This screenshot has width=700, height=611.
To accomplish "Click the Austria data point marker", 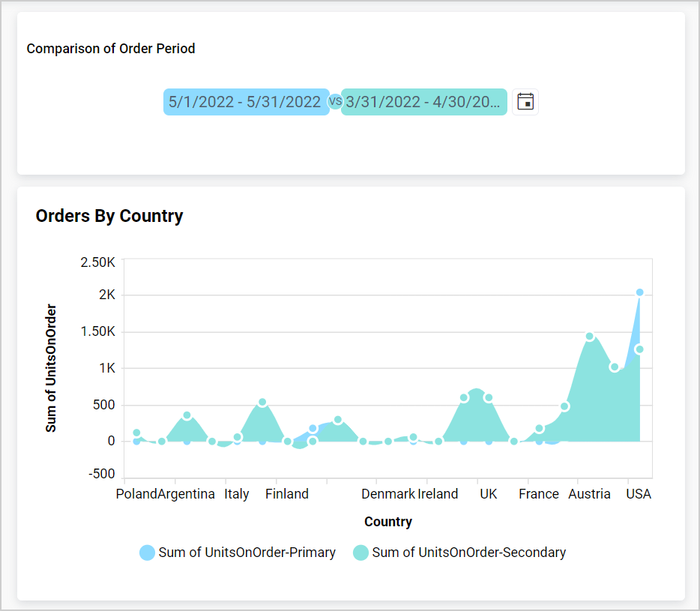I will click(589, 336).
